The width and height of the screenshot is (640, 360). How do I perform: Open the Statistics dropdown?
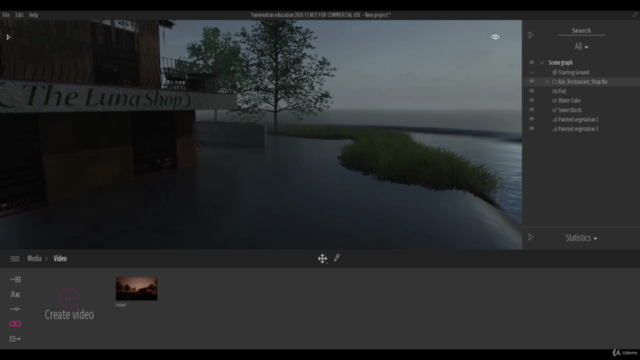coord(581,238)
